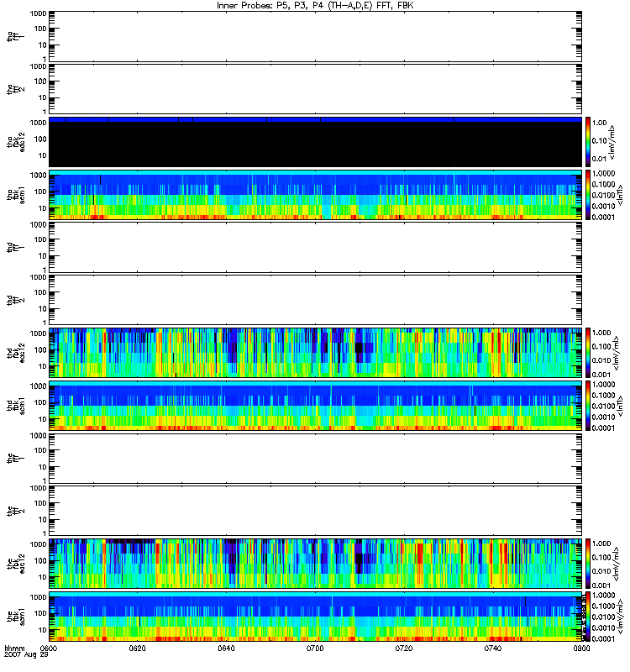This screenshot has height=672, width=630.
Task: Click the mV/m unit label beside tha edc12 color bar
Action: [612, 142]
